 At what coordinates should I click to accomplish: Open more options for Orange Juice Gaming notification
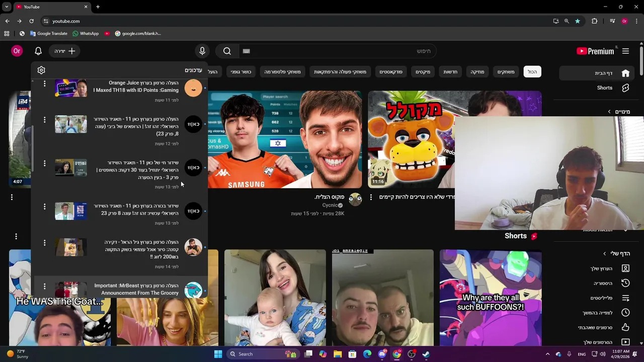pos(44,83)
